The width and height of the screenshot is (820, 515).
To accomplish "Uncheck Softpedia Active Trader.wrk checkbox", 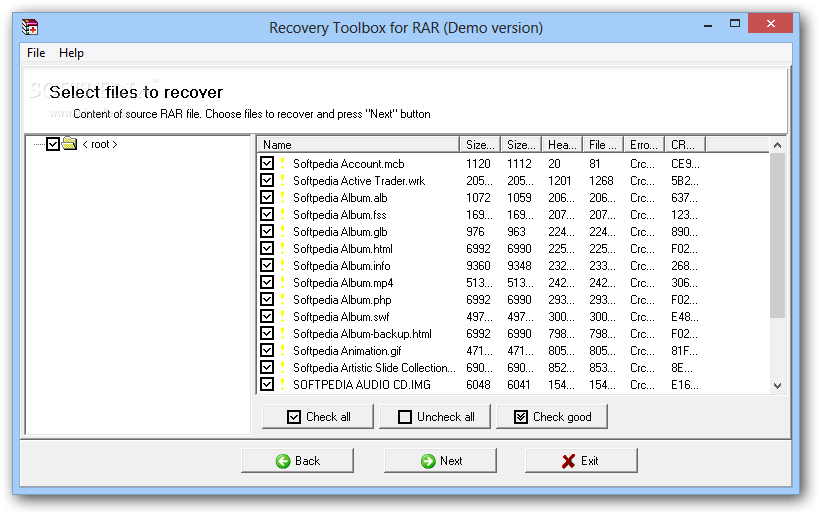I will [267, 180].
